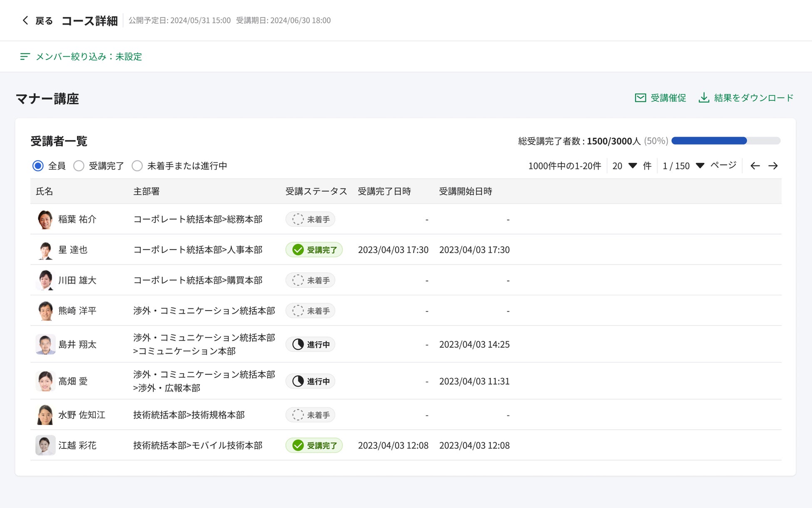
Task: Click the envelope icon for 受講催促
Action: coord(640,98)
